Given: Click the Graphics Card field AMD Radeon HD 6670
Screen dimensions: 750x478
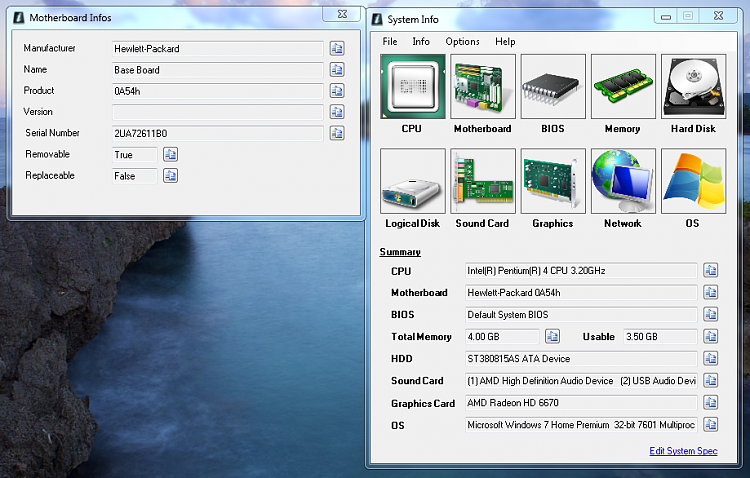Looking at the screenshot, I should pos(581,403).
